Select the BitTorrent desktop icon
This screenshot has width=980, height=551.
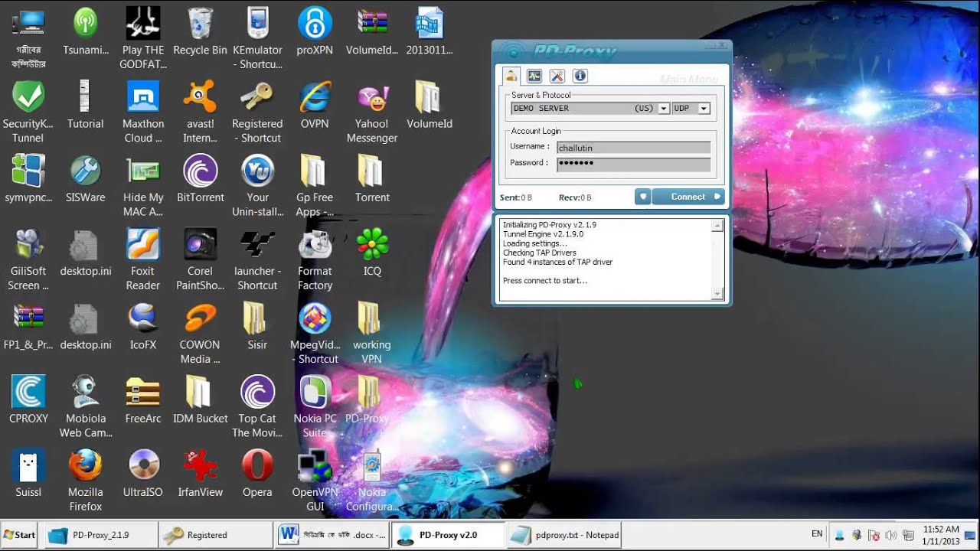point(200,178)
